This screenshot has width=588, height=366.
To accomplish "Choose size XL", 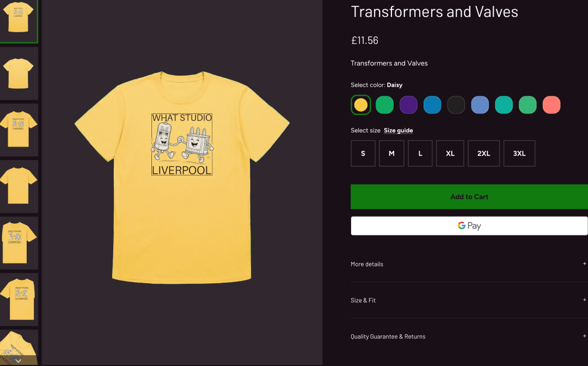I will 450,153.
